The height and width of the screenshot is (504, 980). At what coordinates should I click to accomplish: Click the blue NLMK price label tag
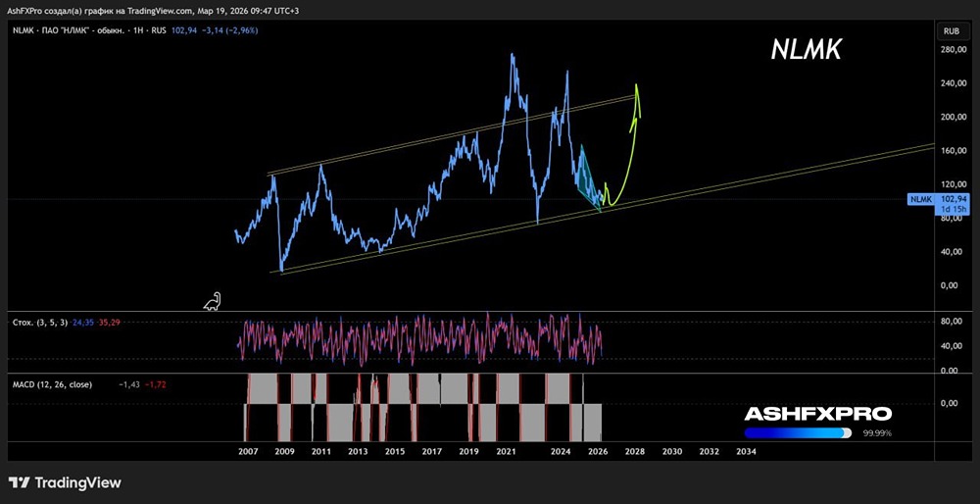(920, 199)
